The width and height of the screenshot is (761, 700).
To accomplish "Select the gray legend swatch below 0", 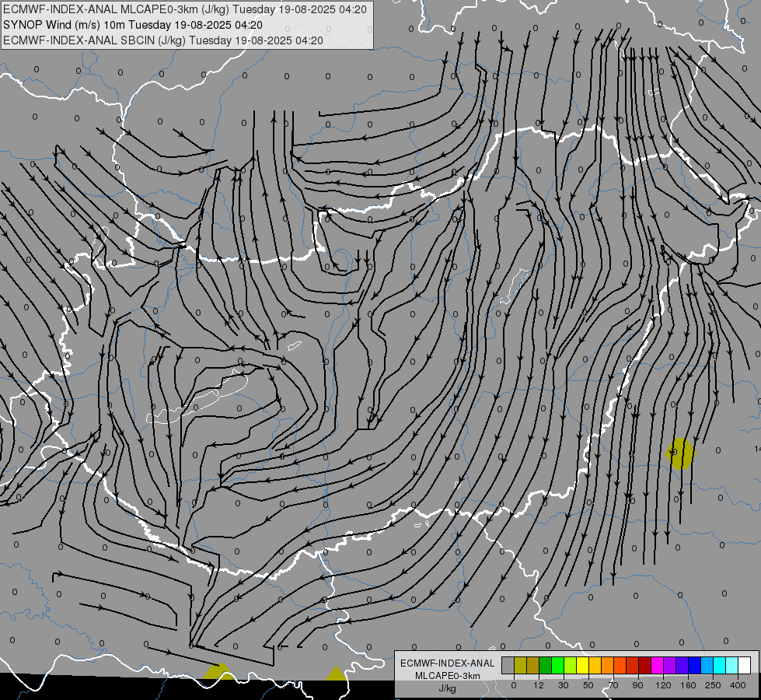I will coord(508,665).
